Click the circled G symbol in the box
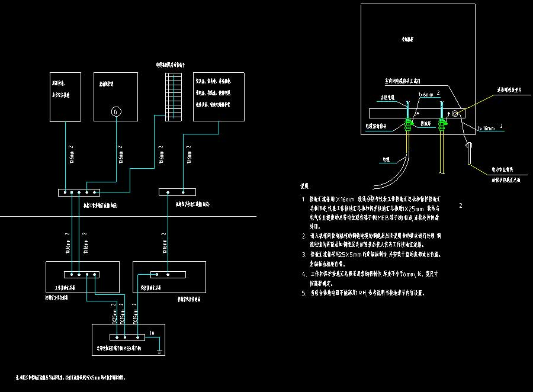 (116, 111)
